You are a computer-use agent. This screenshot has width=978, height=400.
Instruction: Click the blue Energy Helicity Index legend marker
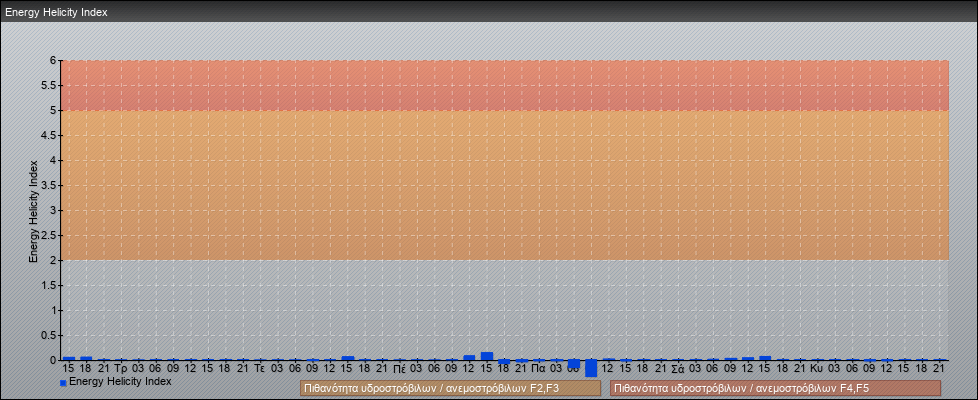(x=63, y=383)
